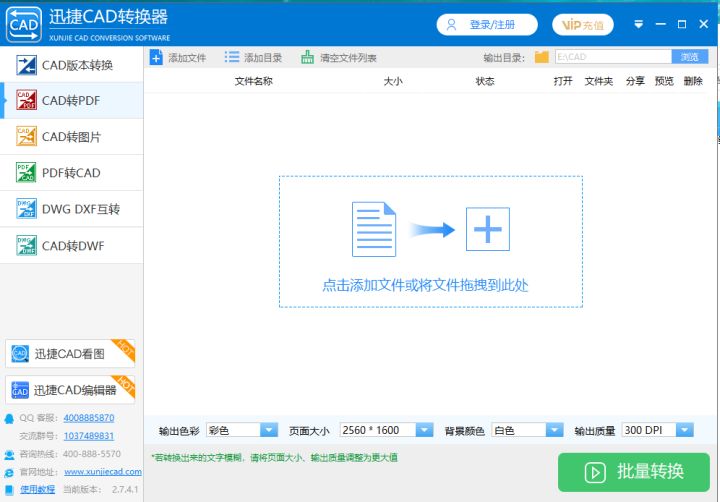Click the 添加文件 plus icon
The height and width of the screenshot is (502, 720).
(156, 57)
